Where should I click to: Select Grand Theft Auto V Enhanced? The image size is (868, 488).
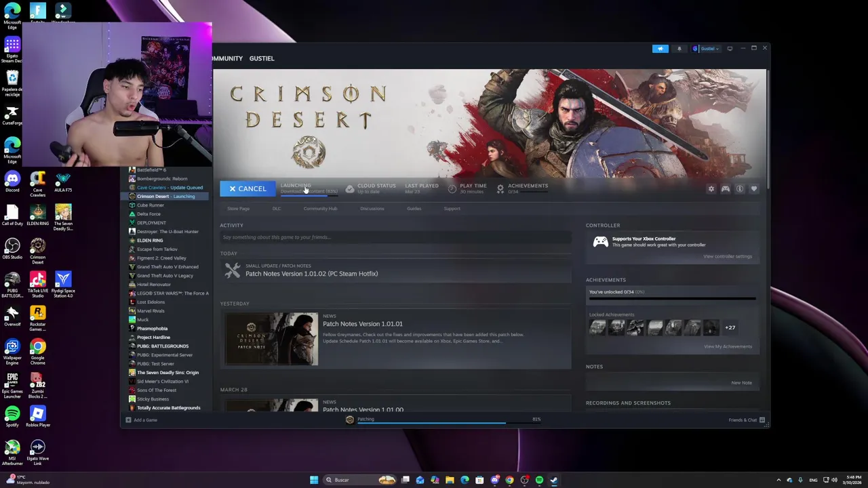167,267
